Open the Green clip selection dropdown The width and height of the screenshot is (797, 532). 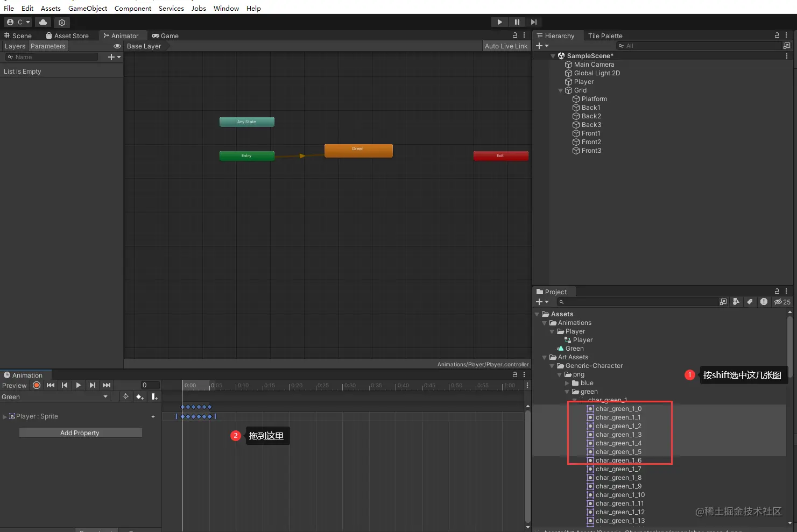(x=55, y=397)
